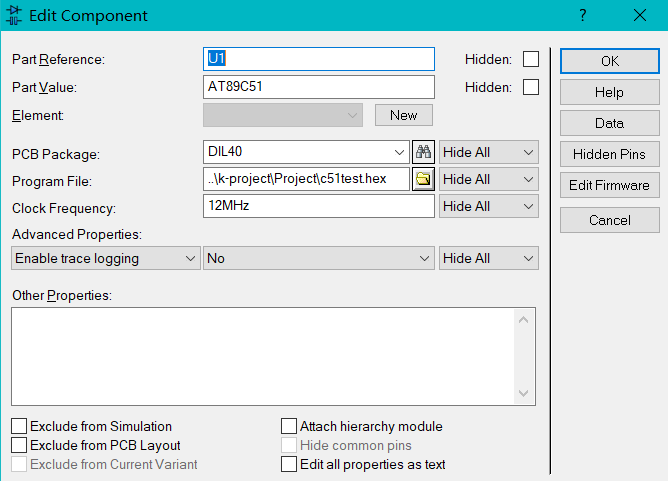Click the Clock Frequency 12MHz field
Viewport: 668px width, 481px height.
pos(319,206)
